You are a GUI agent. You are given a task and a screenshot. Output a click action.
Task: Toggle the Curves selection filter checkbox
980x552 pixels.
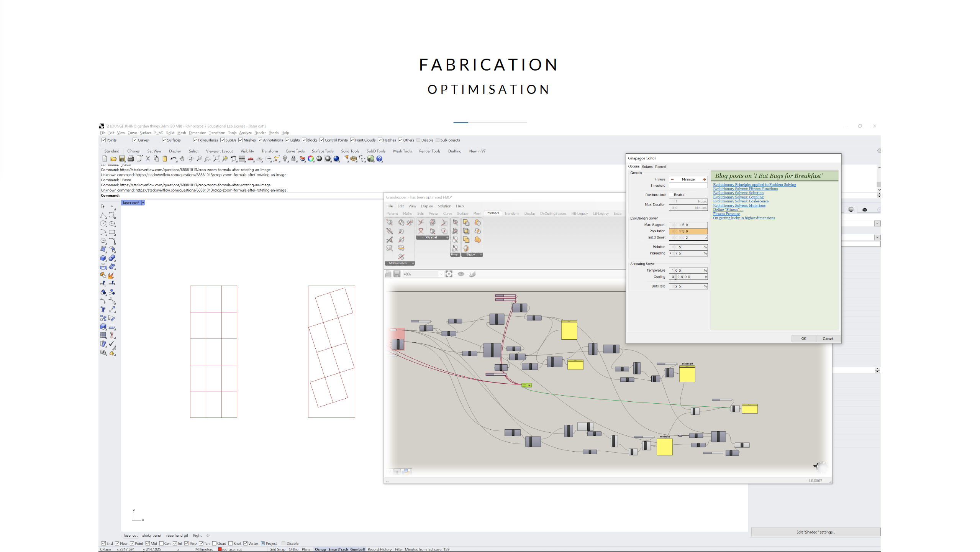135,140
